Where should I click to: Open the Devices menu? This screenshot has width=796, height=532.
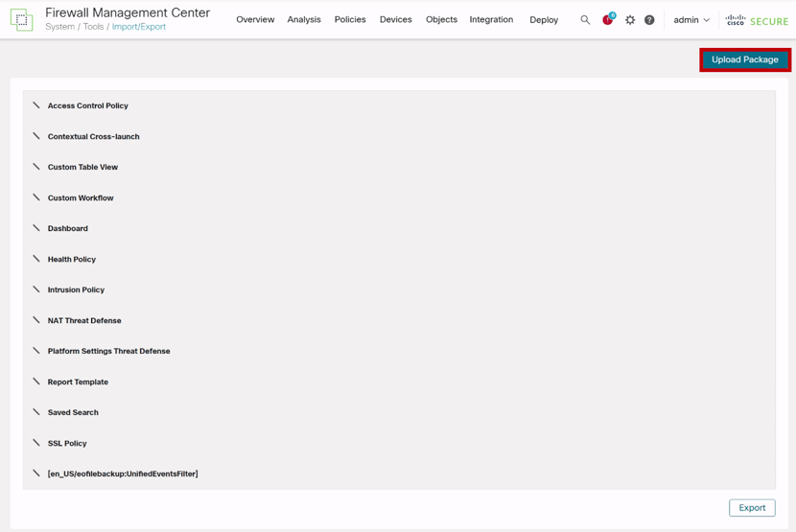[396, 19]
